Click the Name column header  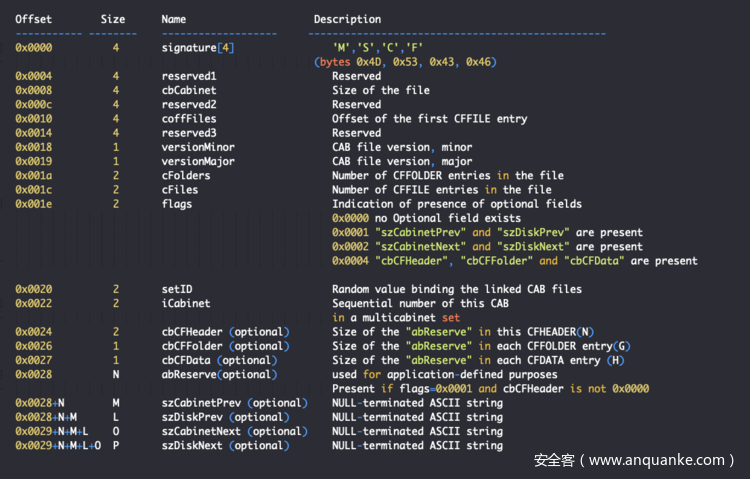tap(174, 19)
